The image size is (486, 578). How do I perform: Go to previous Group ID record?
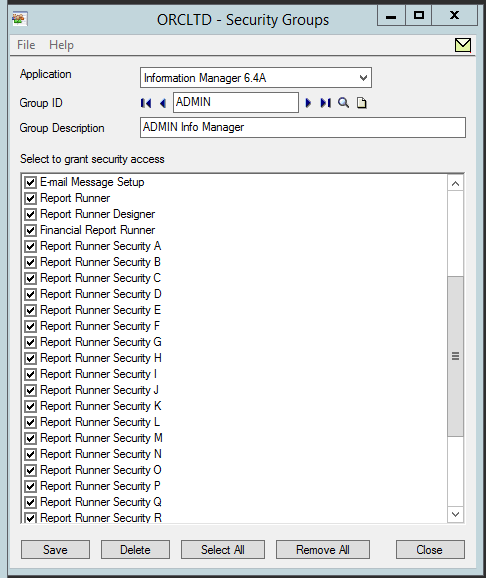tap(163, 103)
